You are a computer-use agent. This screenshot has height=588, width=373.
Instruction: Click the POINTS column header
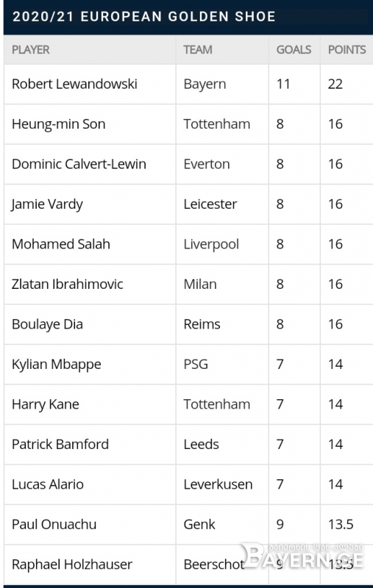click(347, 49)
